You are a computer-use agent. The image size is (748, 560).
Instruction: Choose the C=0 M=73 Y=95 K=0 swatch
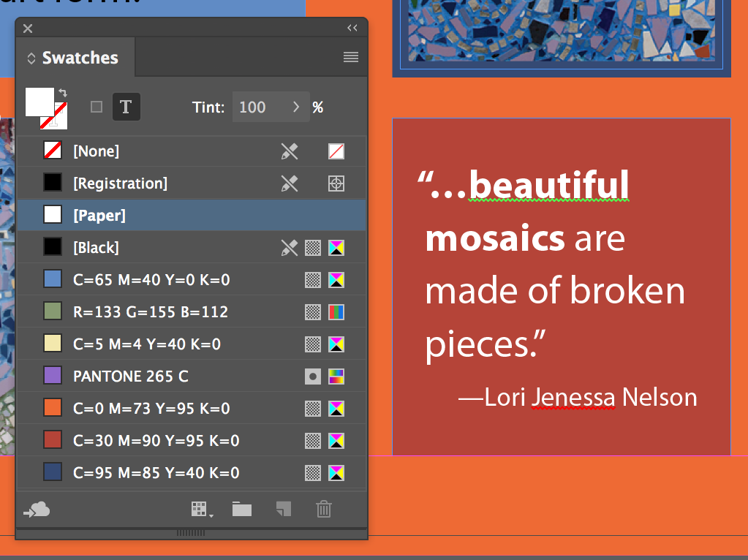[191, 409]
